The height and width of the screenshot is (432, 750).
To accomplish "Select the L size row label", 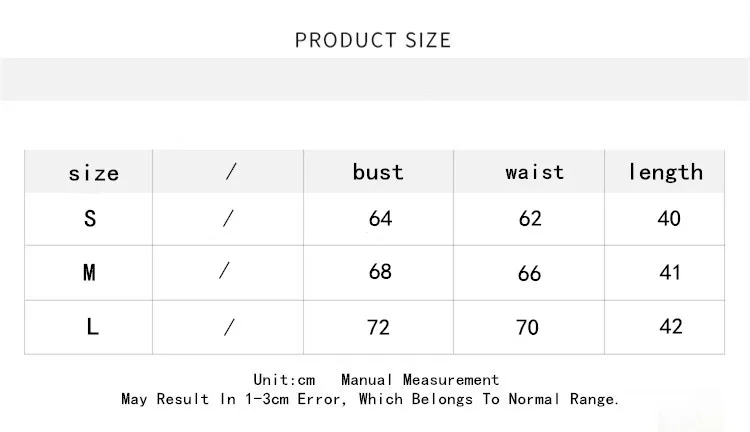I will 92,327.
